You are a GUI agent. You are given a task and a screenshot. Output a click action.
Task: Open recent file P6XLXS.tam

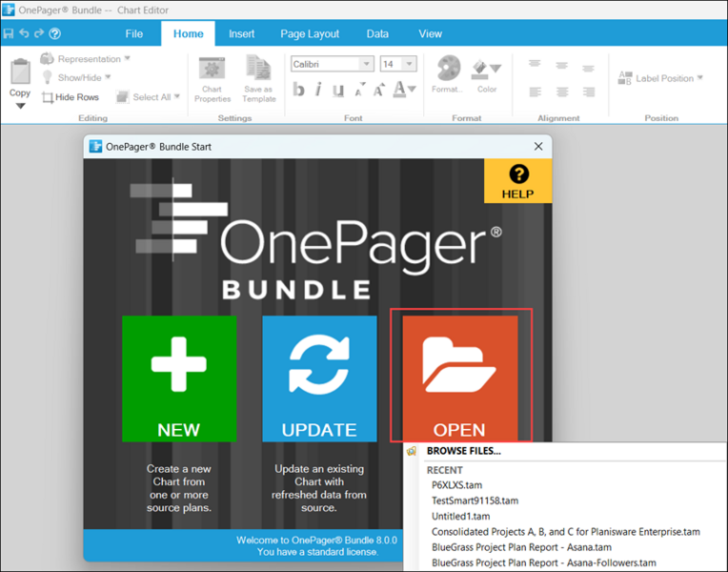pos(456,485)
